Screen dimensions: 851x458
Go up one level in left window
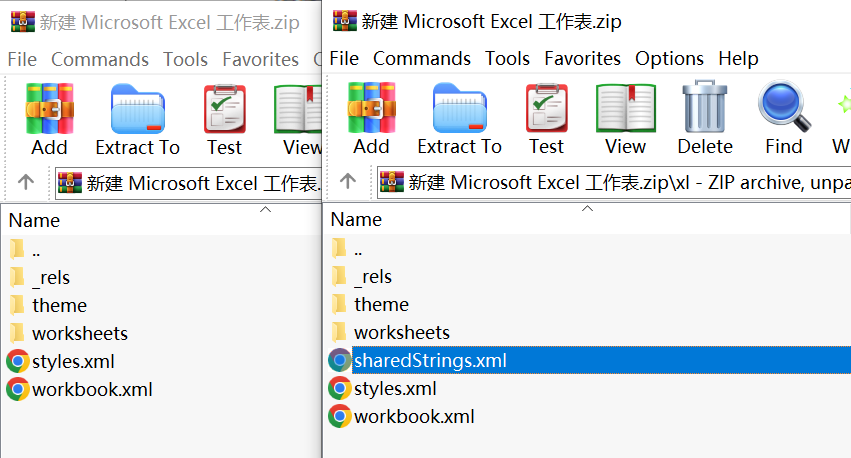pyautogui.click(x=26, y=182)
